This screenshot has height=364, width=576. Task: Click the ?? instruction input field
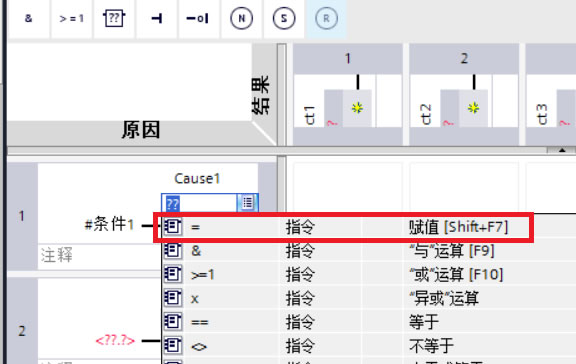point(200,203)
